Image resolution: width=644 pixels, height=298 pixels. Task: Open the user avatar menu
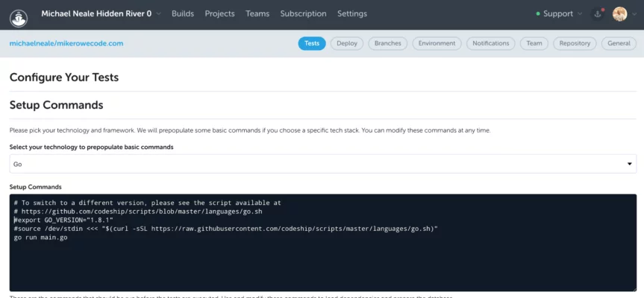[x=619, y=14]
